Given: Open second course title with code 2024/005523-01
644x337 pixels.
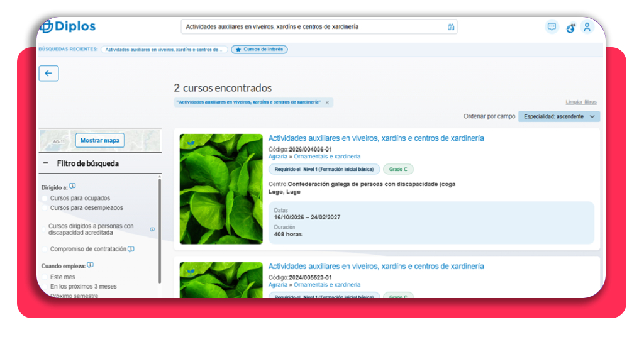Looking at the screenshot, I should click(376, 267).
